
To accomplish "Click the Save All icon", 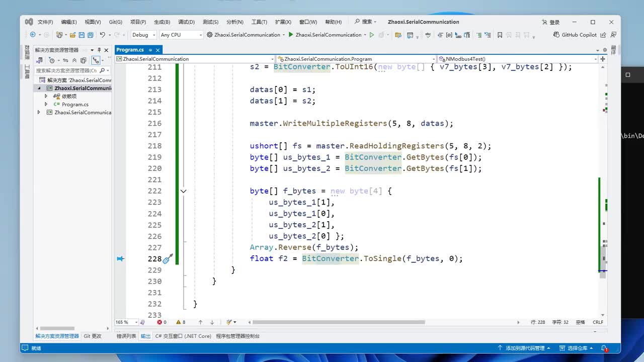I will [x=90, y=35].
